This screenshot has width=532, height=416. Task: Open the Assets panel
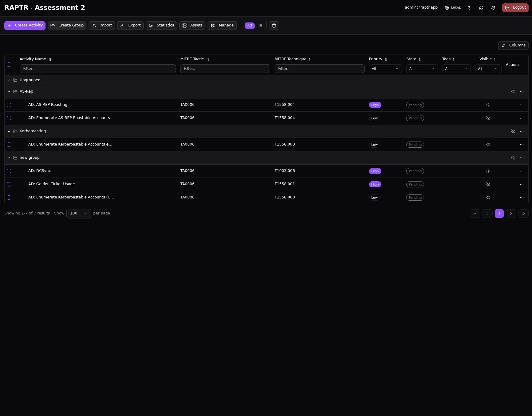point(192,25)
